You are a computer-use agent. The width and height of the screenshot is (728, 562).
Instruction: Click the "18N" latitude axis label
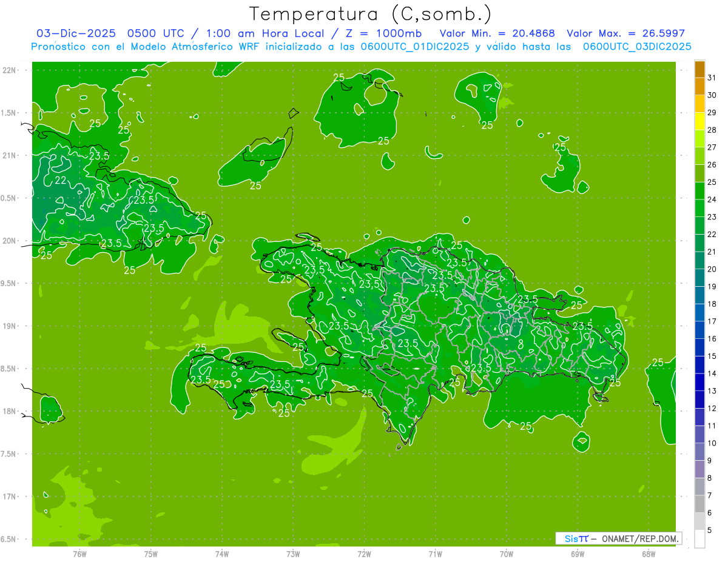9,411
